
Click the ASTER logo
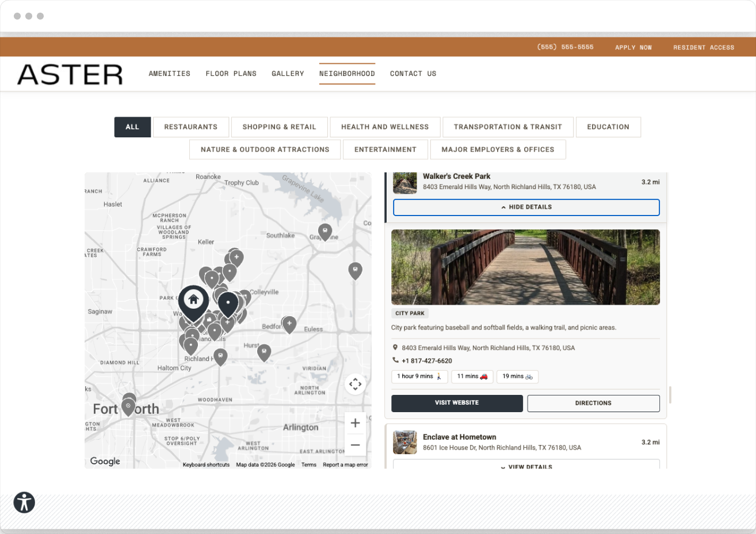click(70, 74)
